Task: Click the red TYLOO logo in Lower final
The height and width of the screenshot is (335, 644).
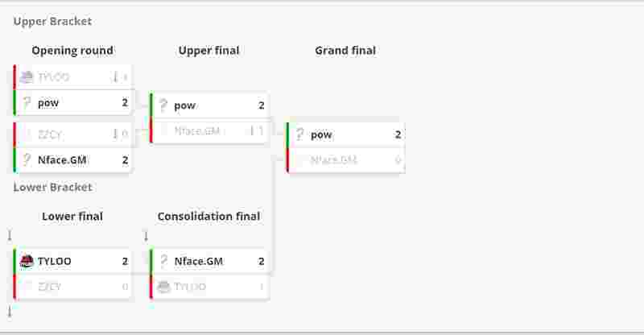Action: click(27, 261)
